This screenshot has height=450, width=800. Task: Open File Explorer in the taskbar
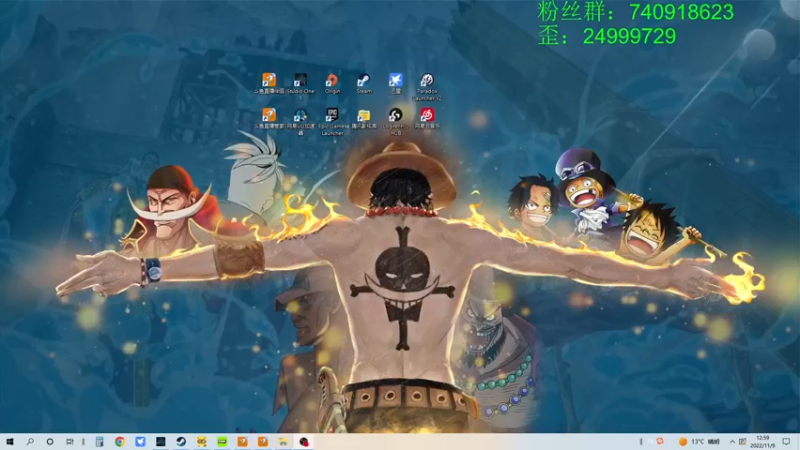283,442
